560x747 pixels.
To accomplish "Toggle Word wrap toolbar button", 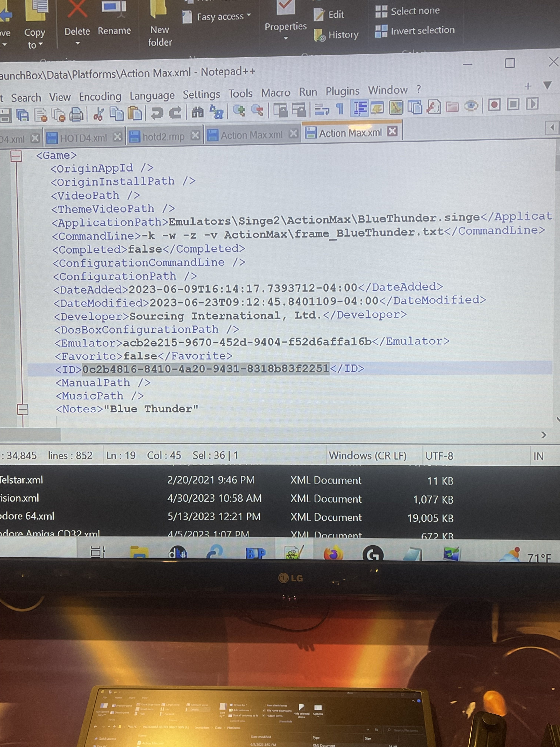I will click(322, 109).
